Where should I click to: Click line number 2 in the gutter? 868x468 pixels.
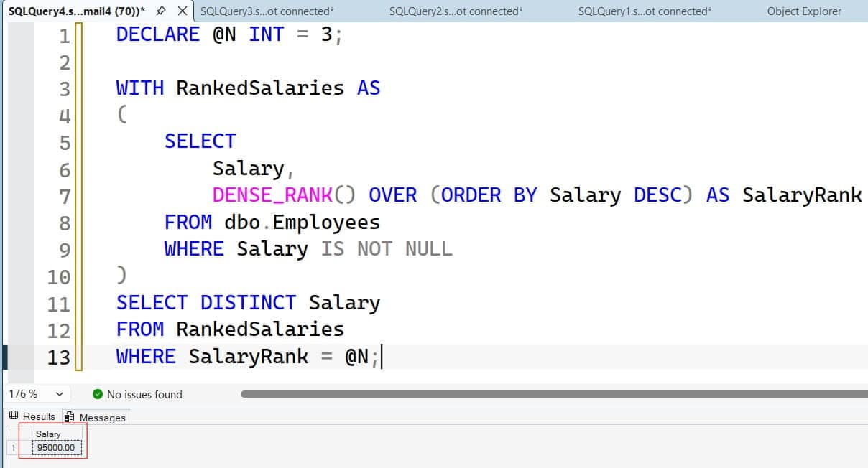click(x=65, y=62)
